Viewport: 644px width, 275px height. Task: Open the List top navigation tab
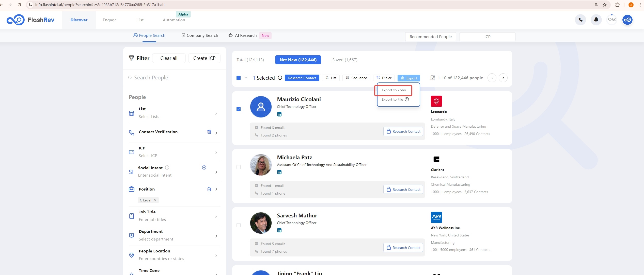point(140,20)
